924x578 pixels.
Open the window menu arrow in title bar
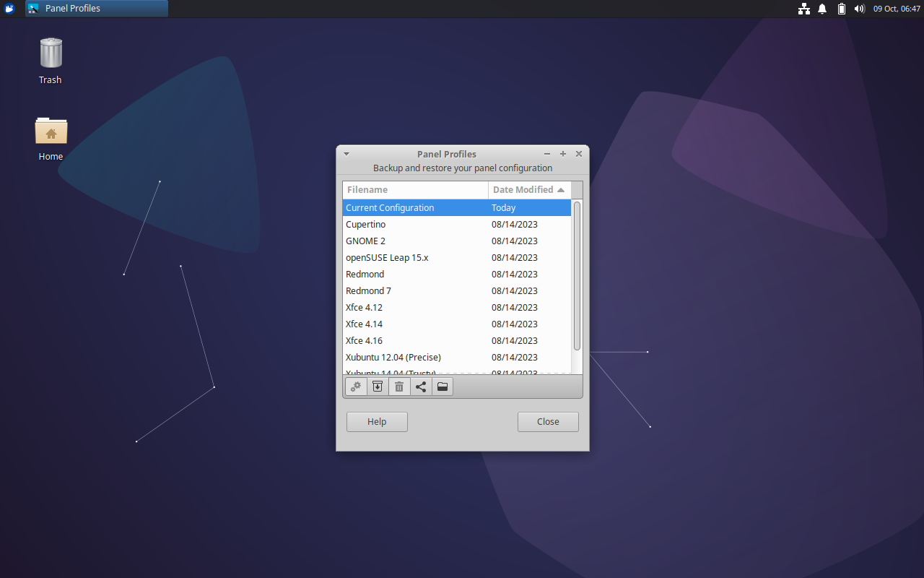coord(346,154)
